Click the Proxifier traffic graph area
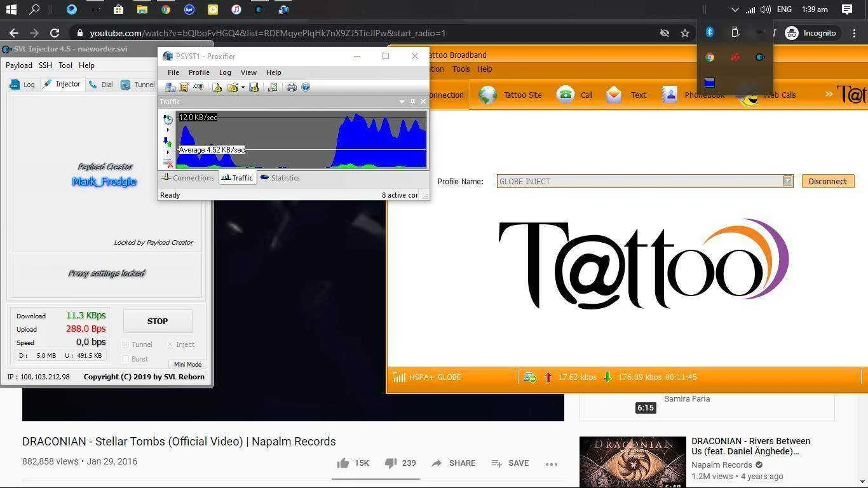Image resolution: width=868 pixels, height=488 pixels. [301, 140]
